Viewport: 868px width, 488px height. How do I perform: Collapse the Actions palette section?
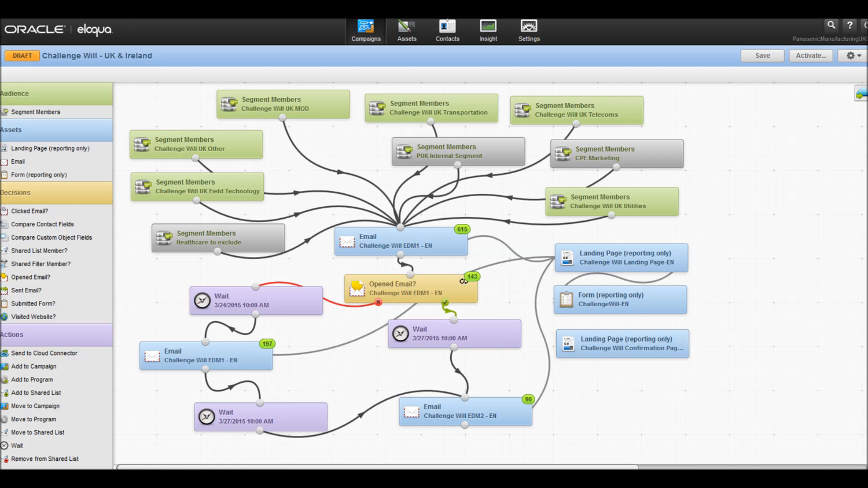[x=56, y=335]
